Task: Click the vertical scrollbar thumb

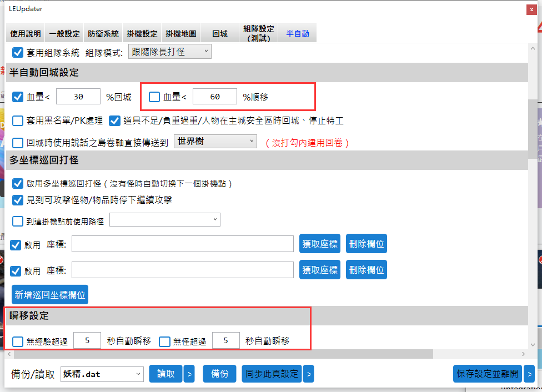Action: pyautogui.click(x=533, y=129)
